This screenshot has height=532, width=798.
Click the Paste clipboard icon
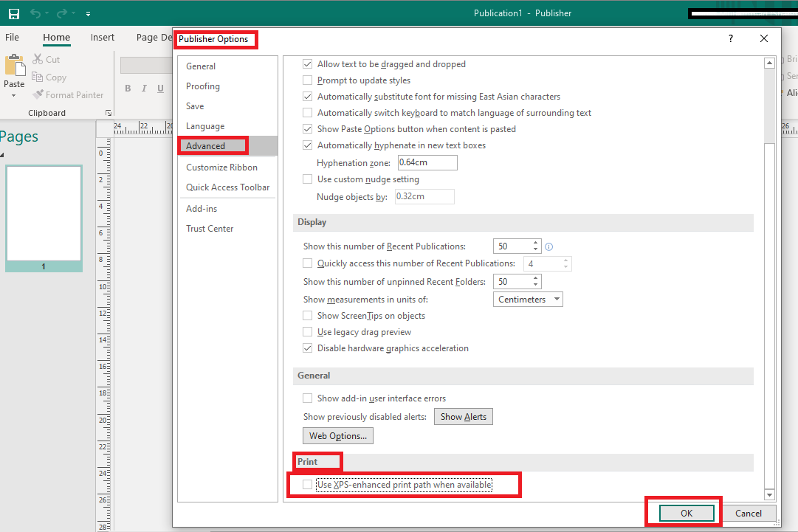click(14, 66)
